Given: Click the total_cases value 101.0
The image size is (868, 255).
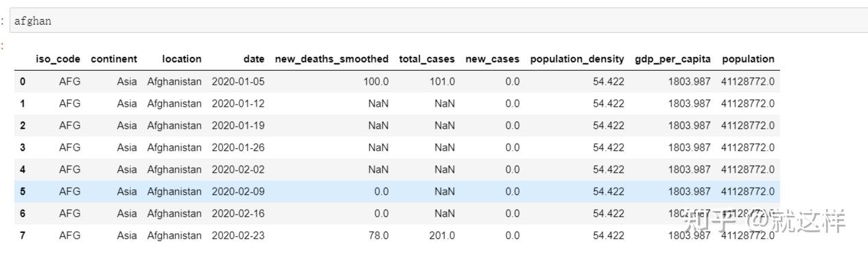Looking at the screenshot, I should 442,82.
